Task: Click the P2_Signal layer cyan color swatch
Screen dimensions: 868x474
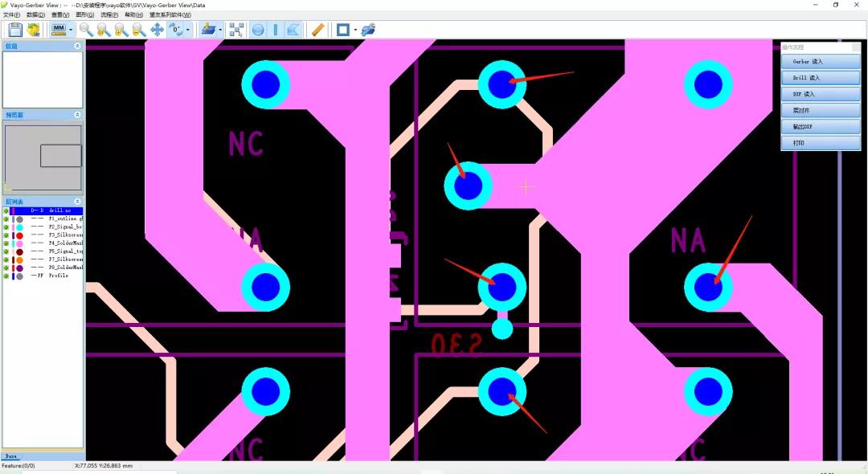Action: 19,227
